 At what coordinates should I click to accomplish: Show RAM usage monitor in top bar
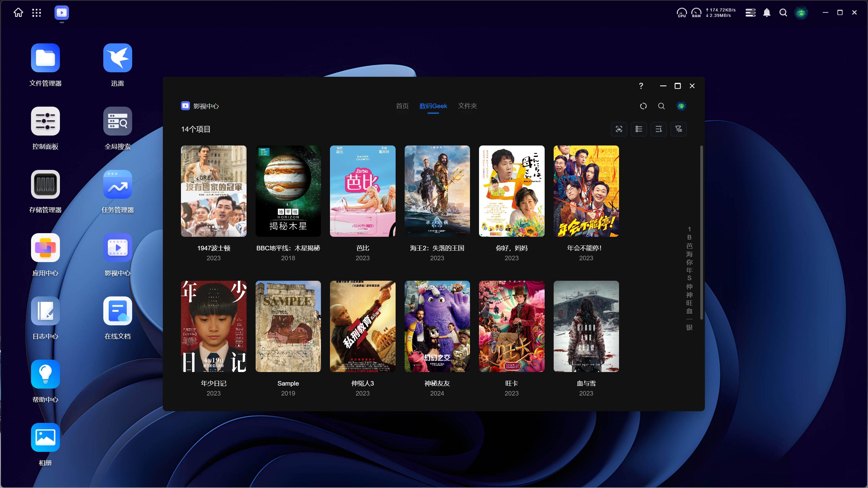click(x=696, y=13)
